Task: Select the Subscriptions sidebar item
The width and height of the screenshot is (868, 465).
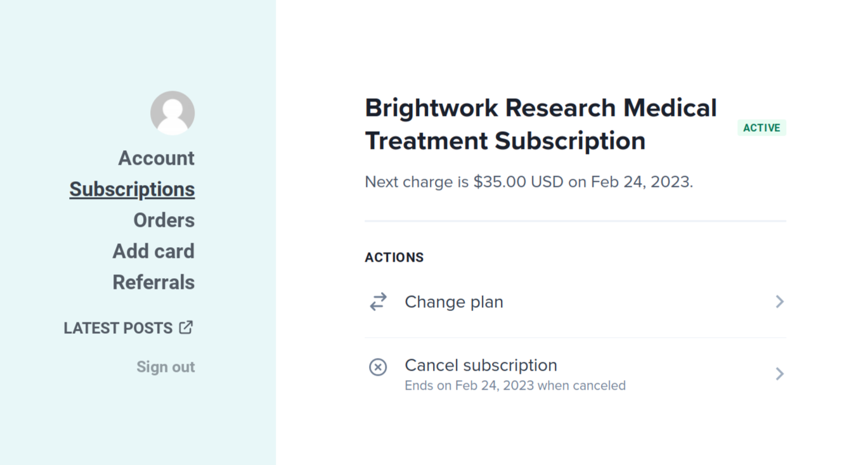Action: tap(132, 189)
